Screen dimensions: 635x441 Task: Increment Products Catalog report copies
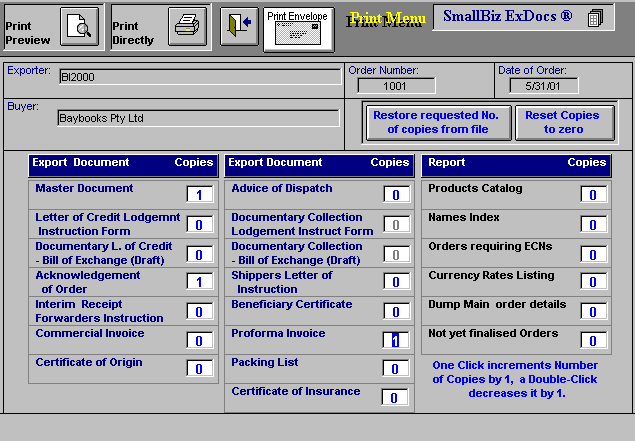(x=593, y=195)
